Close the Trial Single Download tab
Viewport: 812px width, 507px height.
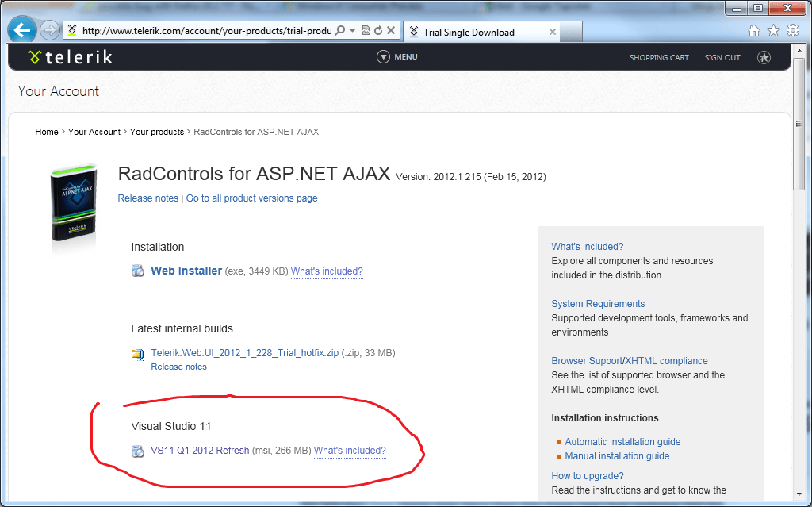pos(553,33)
